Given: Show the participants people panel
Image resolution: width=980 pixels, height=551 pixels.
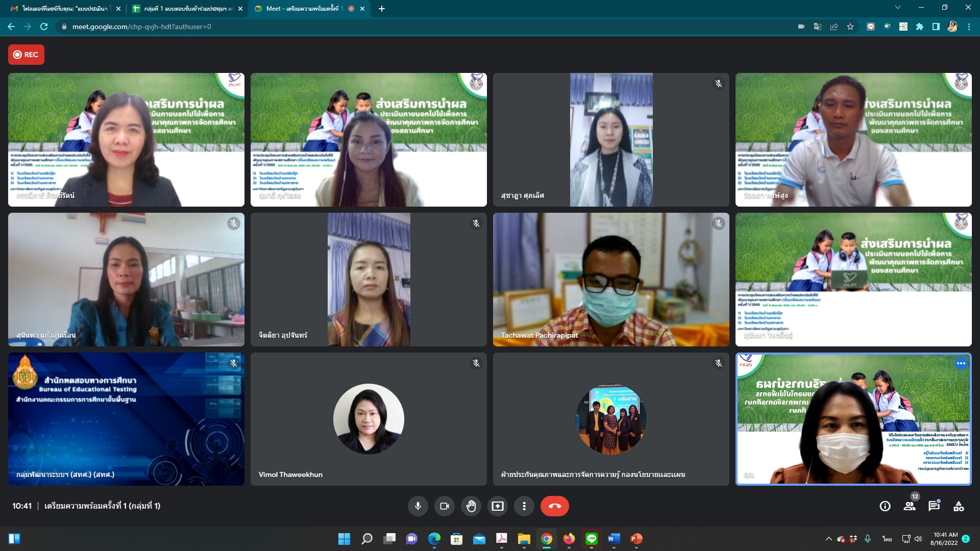Looking at the screenshot, I should point(910,506).
